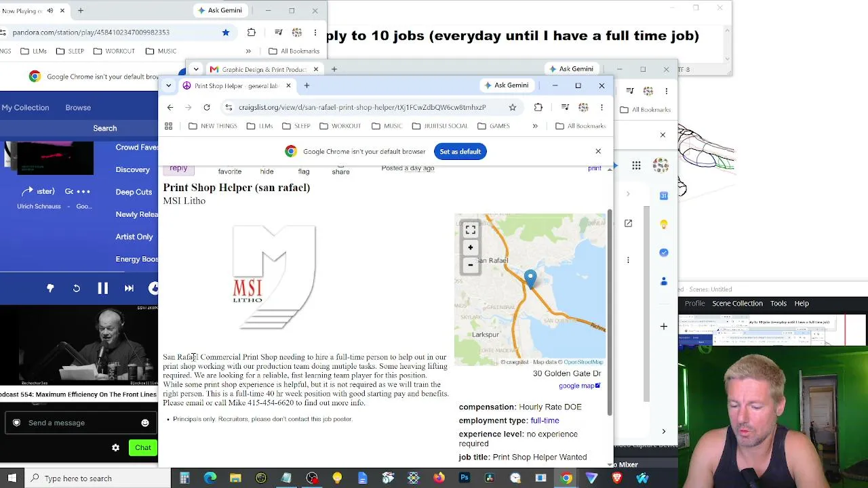Open Google Keep lightbulb in Gmail side panel
The width and height of the screenshot is (868, 488).
point(664,224)
